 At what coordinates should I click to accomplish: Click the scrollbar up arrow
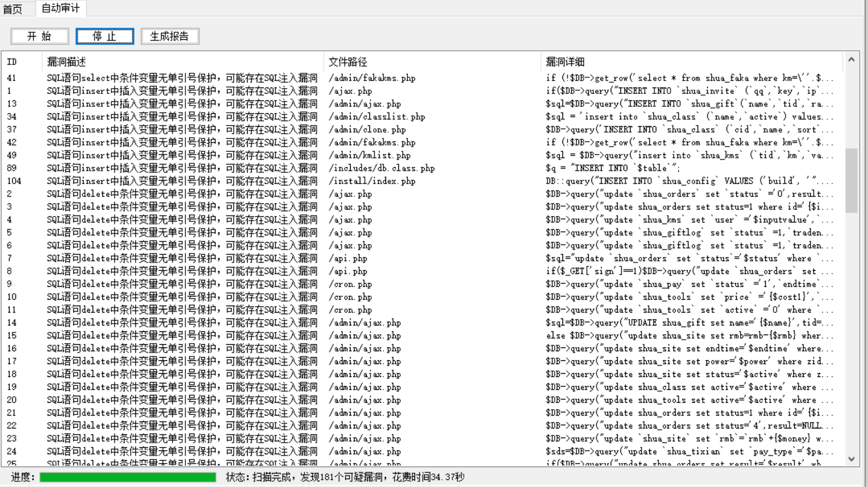(851, 60)
